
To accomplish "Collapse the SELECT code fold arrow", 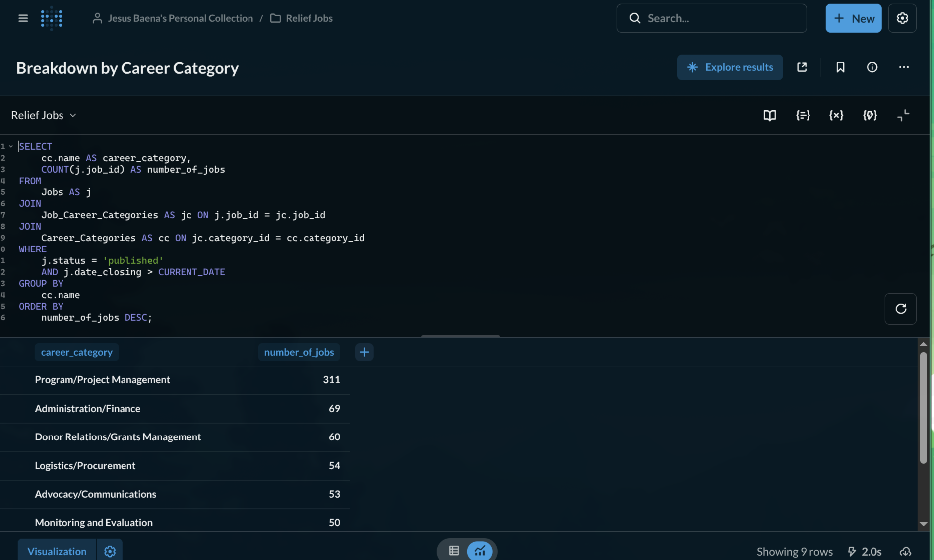I will click(11, 146).
